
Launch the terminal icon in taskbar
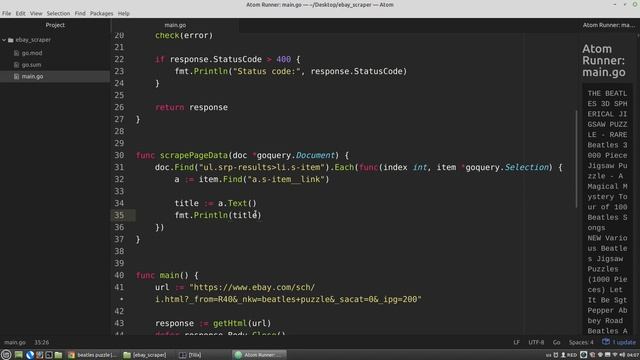[49, 355]
